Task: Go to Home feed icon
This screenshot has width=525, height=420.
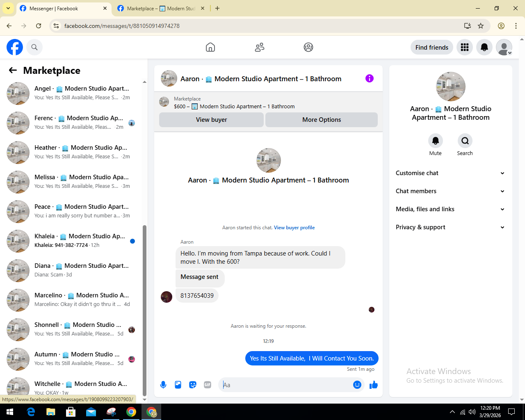Action: click(210, 47)
